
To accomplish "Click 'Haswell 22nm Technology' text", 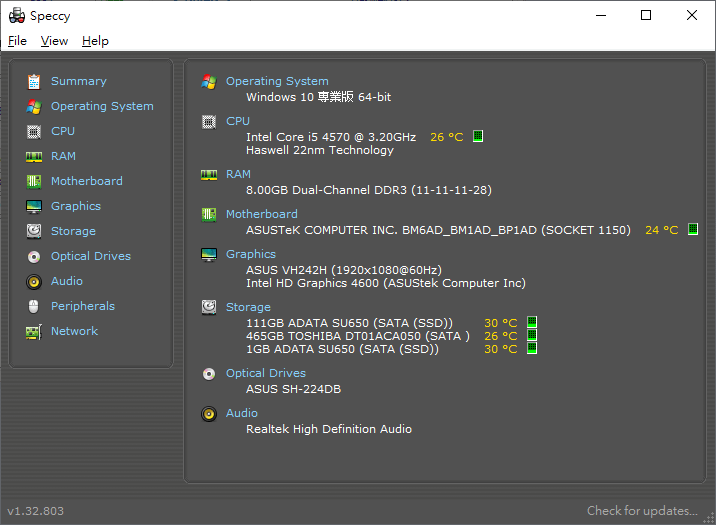I will (x=320, y=151).
